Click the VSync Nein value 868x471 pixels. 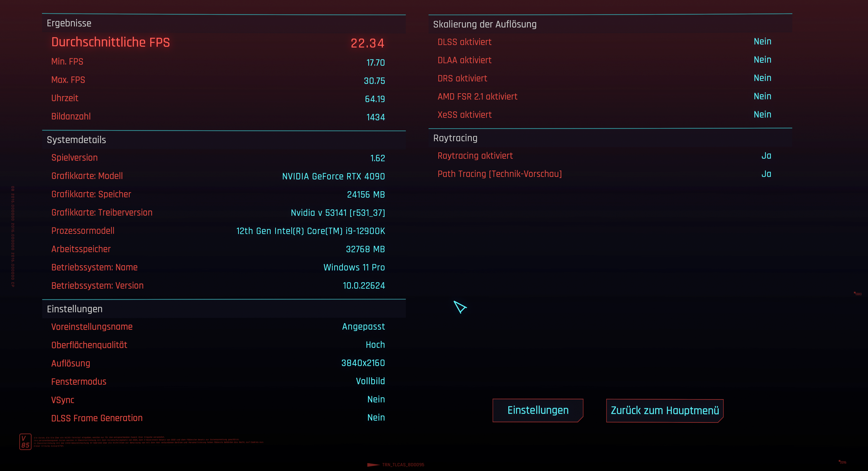point(376,400)
